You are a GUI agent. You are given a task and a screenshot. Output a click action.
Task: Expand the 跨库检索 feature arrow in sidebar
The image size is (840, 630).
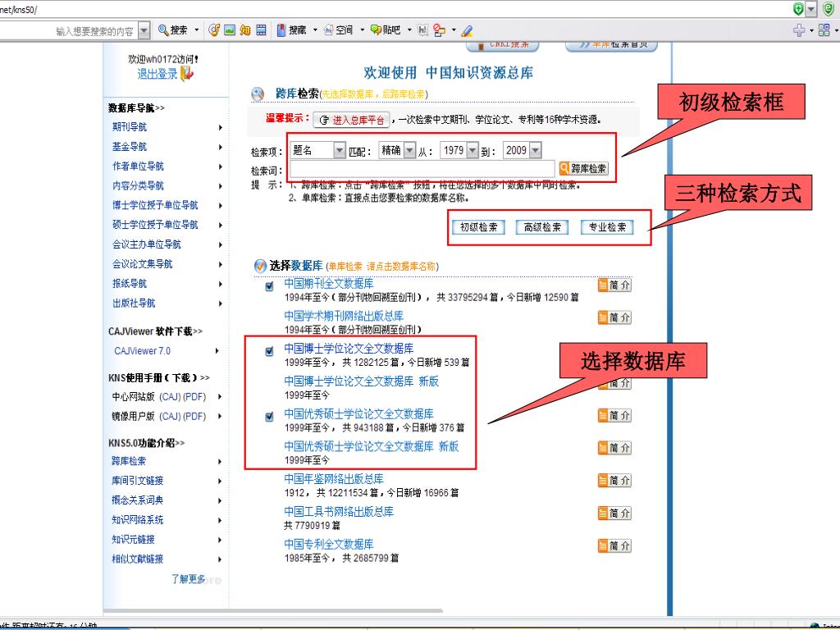click(x=220, y=461)
